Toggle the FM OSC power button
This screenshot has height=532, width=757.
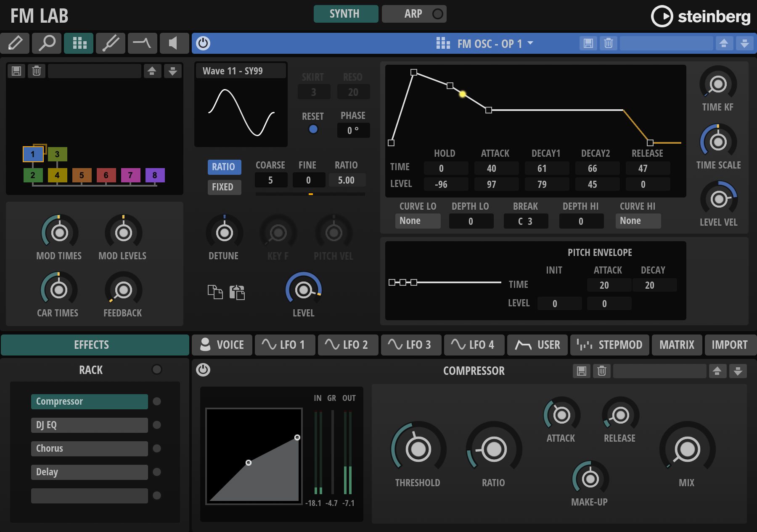203,43
